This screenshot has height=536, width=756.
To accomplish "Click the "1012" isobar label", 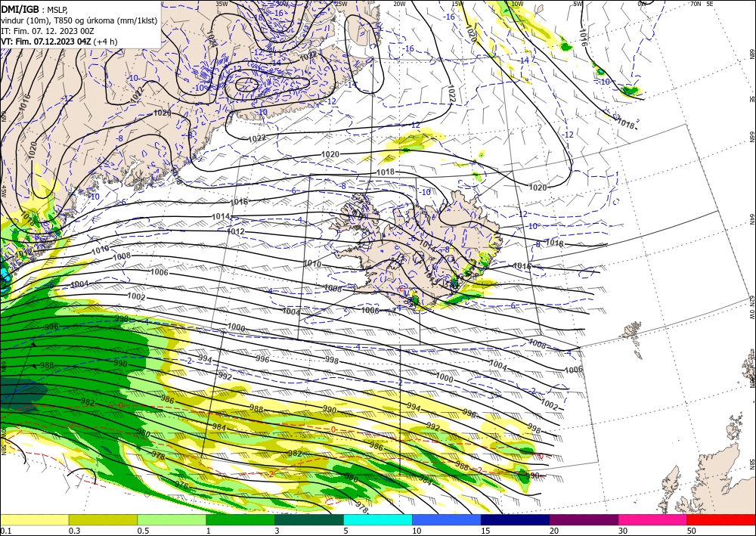I will (236, 232).
